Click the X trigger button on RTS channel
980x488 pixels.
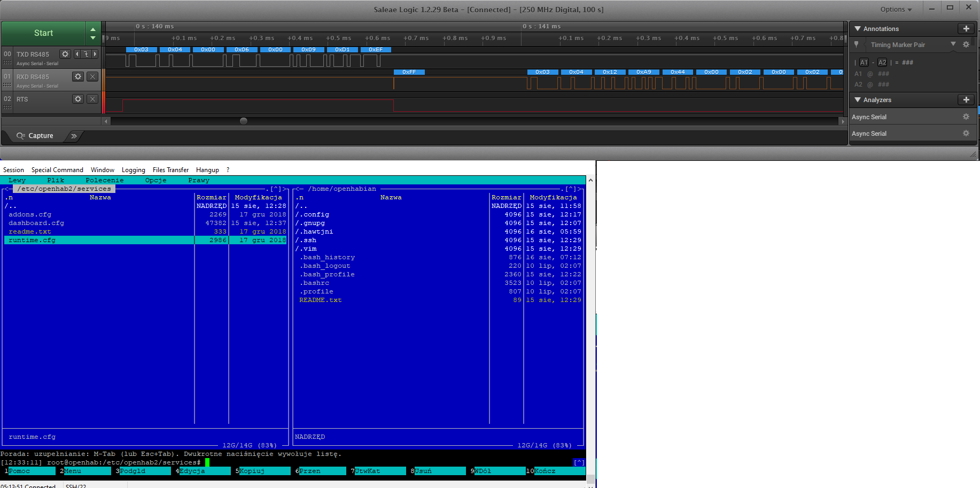pyautogui.click(x=92, y=99)
